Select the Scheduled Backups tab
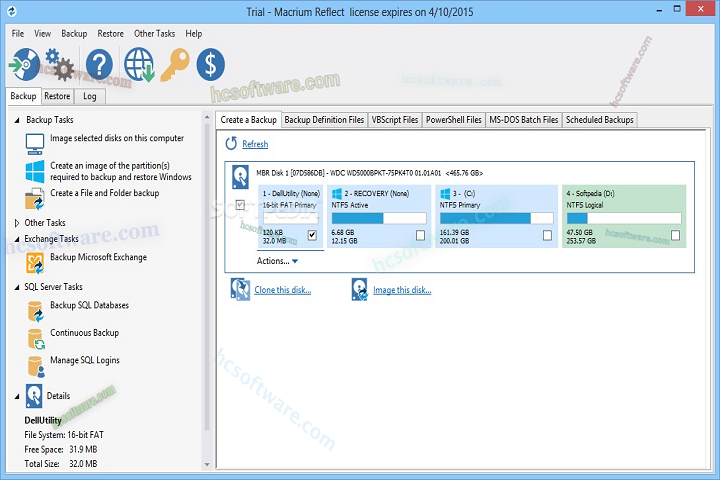This screenshot has width=720, height=480. point(600,120)
